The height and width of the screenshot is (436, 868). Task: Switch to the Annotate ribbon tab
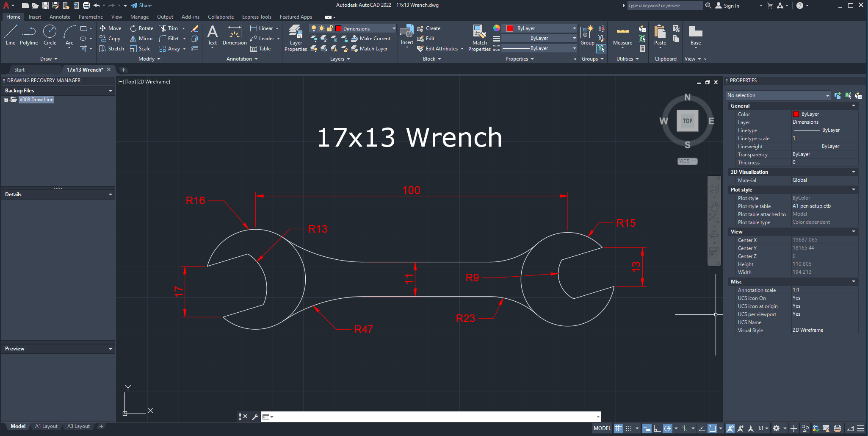click(x=60, y=17)
